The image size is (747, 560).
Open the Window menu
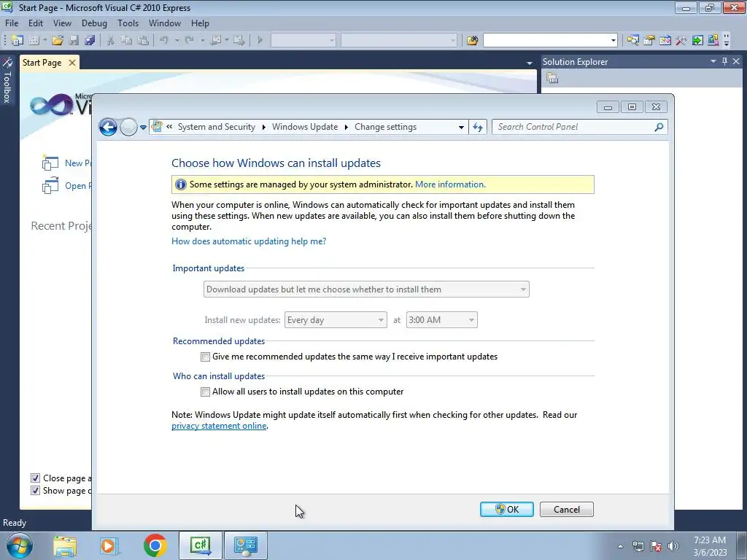pyautogui.click(x=164, y=23)
